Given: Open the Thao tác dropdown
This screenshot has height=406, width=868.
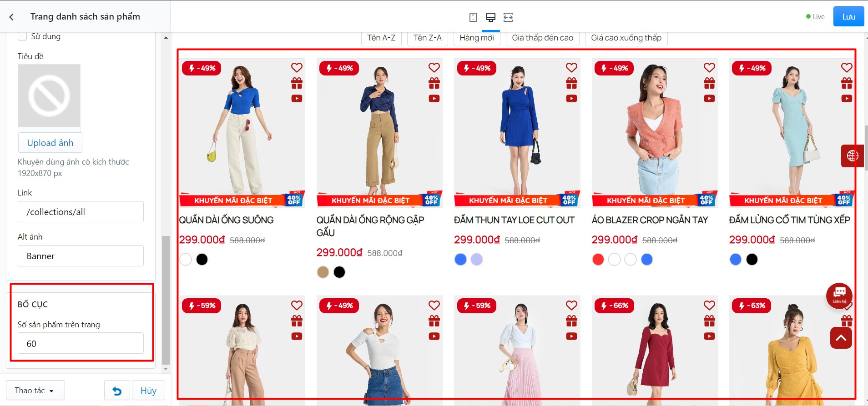Looking at the screenshot, I should point(35,391).
